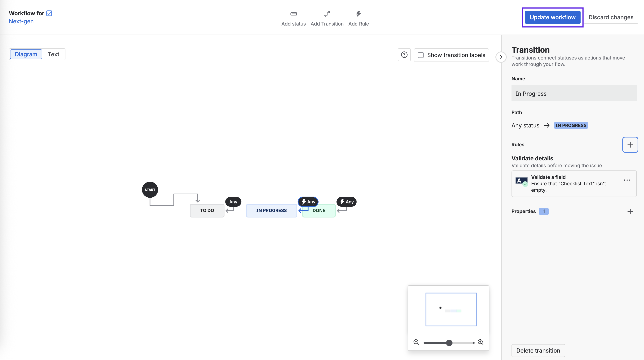Select the Any transition badge above TO DO
This screenshot has height=360, width=644.
(x=233, y=202)
